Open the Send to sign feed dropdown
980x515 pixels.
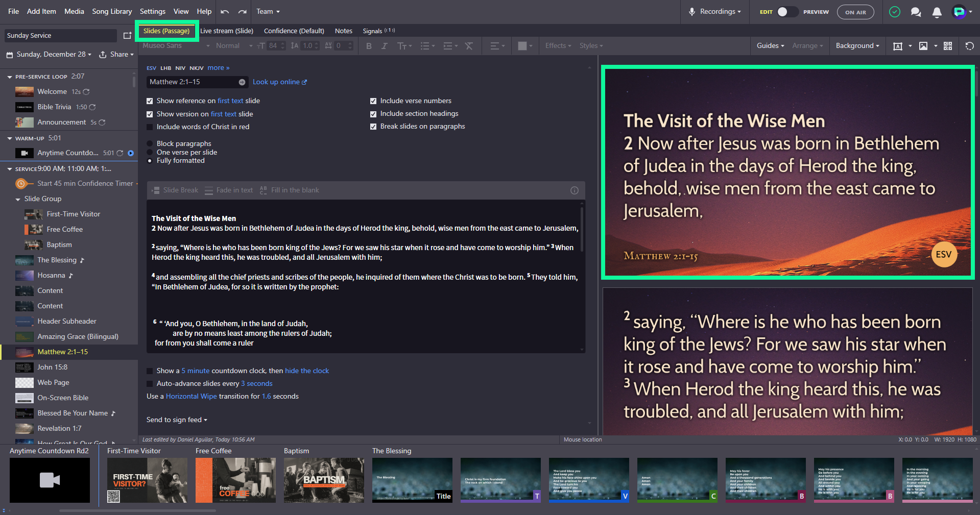(x=177, y=420)
